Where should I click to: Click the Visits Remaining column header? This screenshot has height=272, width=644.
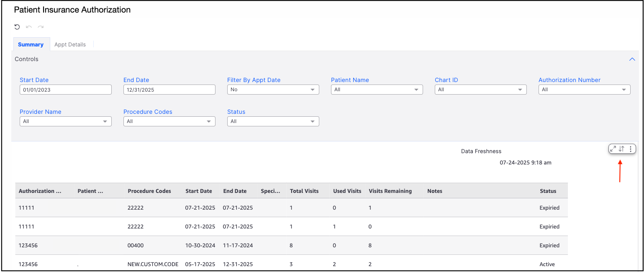click(x=390, y=191)
